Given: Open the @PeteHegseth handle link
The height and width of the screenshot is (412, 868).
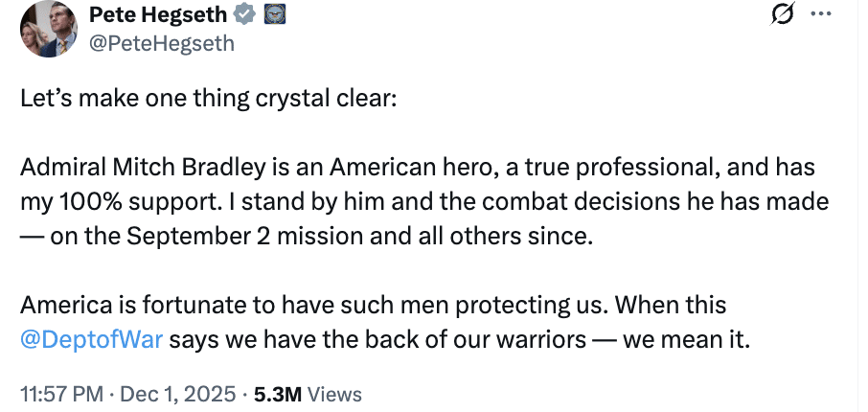Looking at the screenshot, I should point(161,43).
